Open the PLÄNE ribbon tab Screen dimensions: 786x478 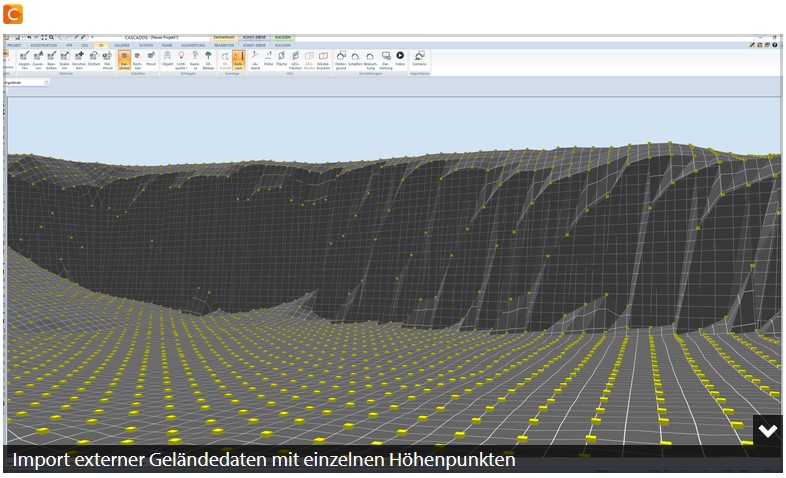(x=167, y=45)
